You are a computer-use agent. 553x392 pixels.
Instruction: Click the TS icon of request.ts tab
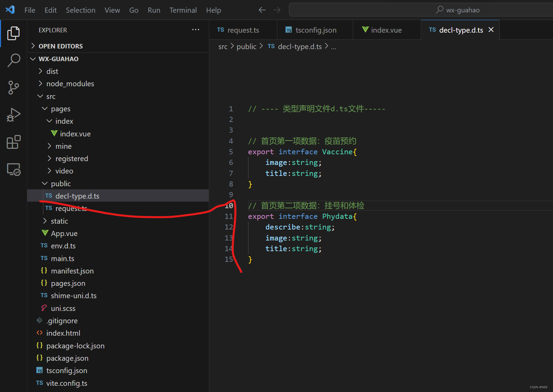click(x=220, y=30)
